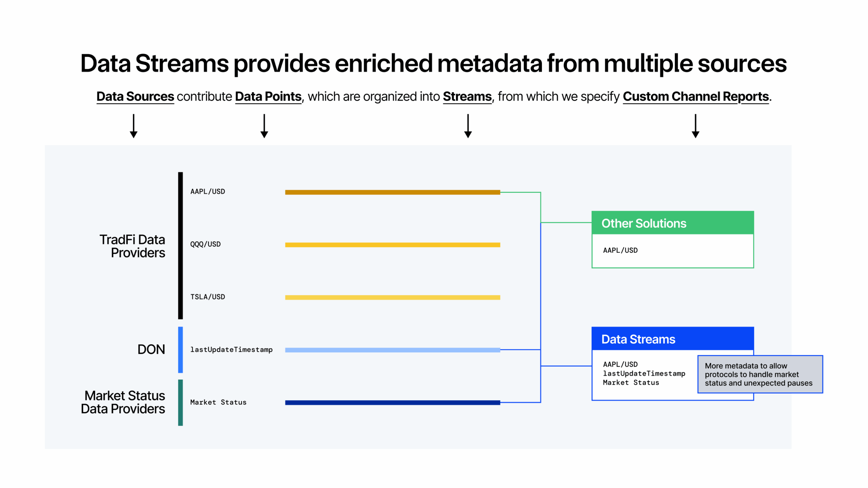This screenshot has width=868, height=488.
Task: Click the yellow QQQ/USD stream line
Action: tap(392, 245)
